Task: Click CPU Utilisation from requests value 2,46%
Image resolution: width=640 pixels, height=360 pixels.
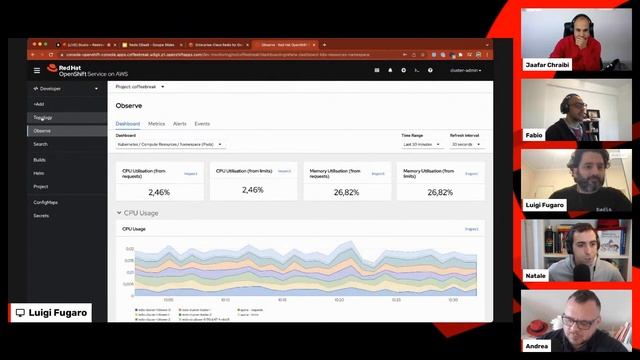Action: point(159,192)
